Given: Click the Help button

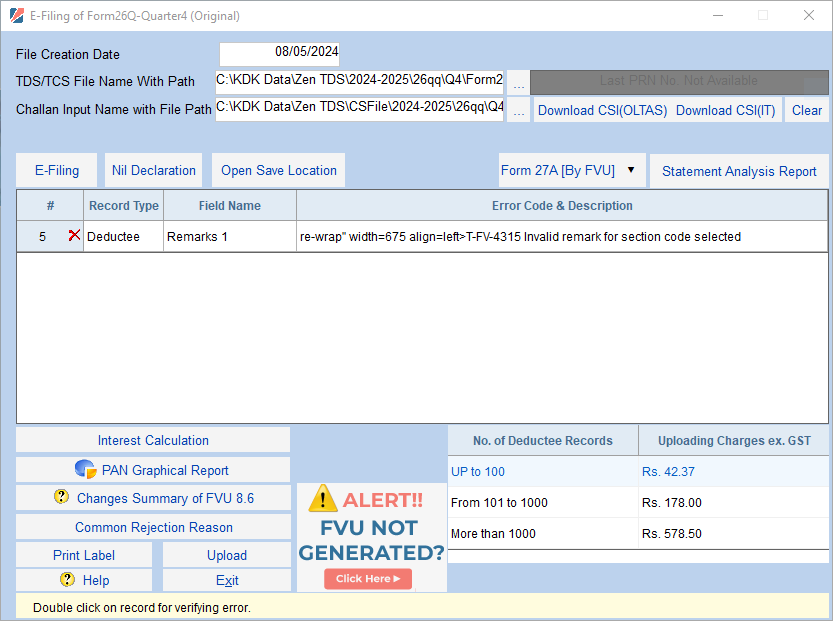Looking at the screenshot, I should pyautogui.click(x=84, y=580).
